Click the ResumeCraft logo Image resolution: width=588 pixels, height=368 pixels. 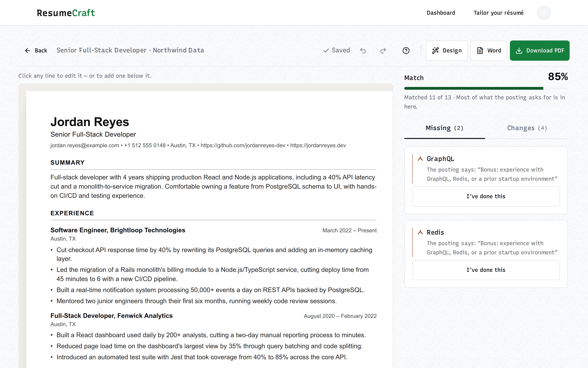[66, 13]
